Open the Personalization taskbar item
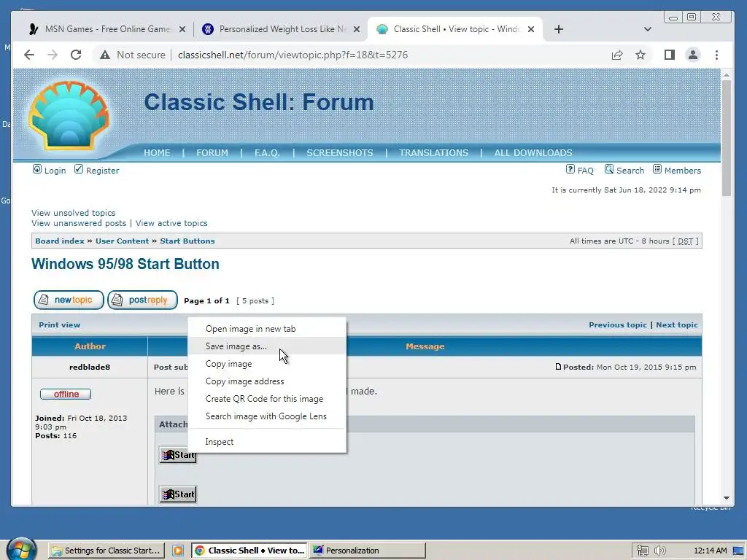Screen dimensions: 747x560 point(368,551)
